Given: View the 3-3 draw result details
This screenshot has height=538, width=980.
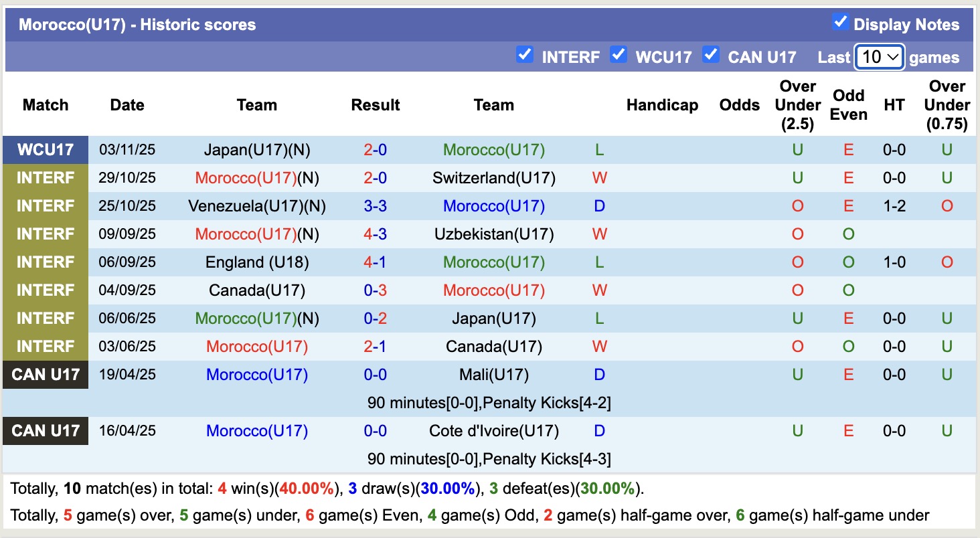Looking at the screenshot, I should (x=375, y=206).
